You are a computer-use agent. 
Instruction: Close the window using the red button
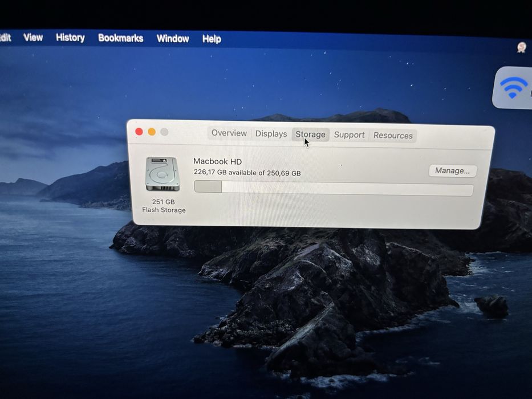click(139, 132)
